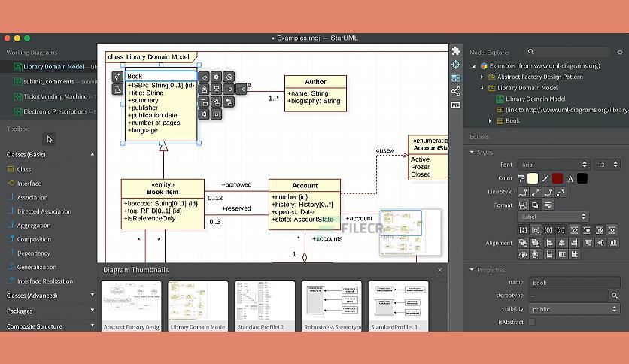Viewport: 629px width, 364px height.
Task: Click the search magnifier in Model Explorer
Action: click(x=530, y=52)
